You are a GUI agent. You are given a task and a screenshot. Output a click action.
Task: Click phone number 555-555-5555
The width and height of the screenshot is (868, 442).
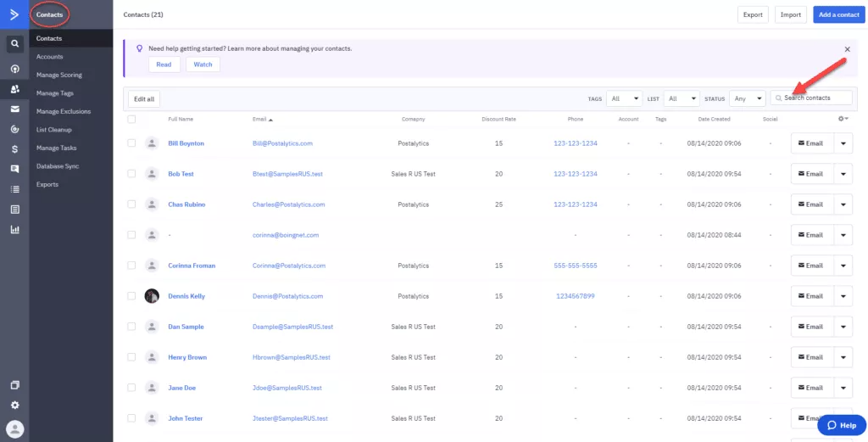tap(576, 266)
